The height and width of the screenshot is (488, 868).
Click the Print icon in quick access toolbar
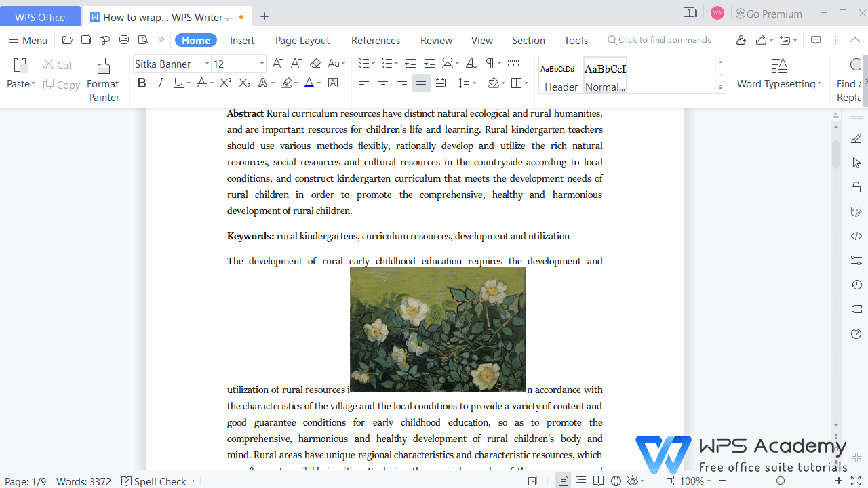[123, 40]
